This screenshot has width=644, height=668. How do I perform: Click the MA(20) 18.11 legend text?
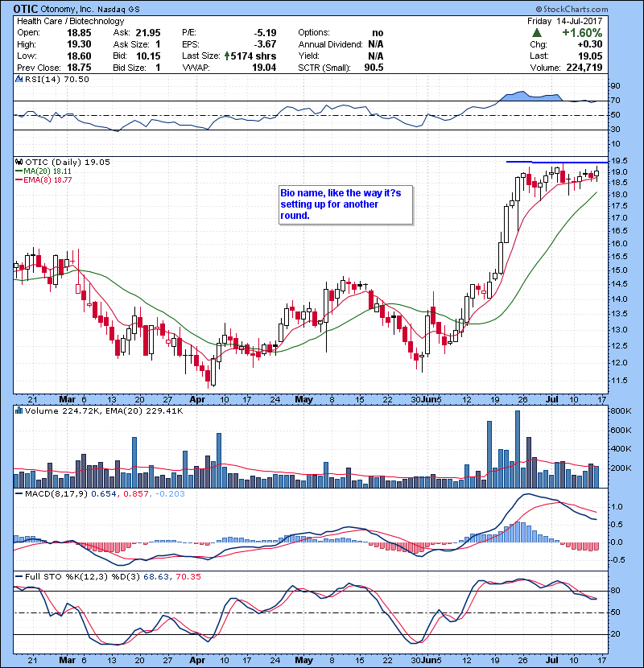pos(47,171)
